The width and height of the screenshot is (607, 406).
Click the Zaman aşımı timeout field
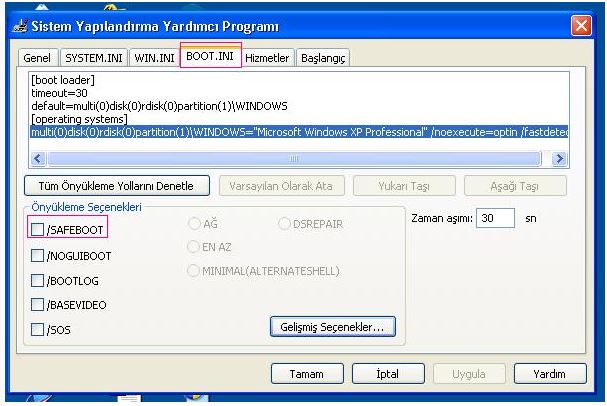click(495, 218)
